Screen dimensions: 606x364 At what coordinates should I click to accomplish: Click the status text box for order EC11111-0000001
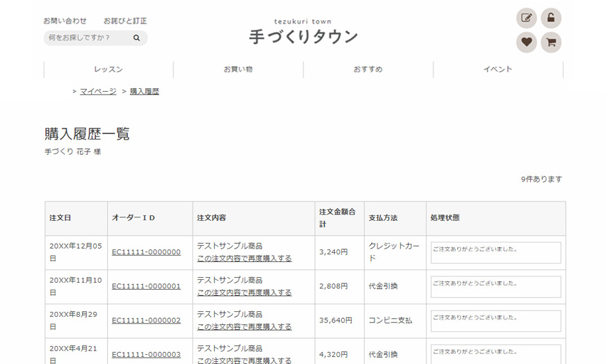pyautogui.click(x=496, y=287)
